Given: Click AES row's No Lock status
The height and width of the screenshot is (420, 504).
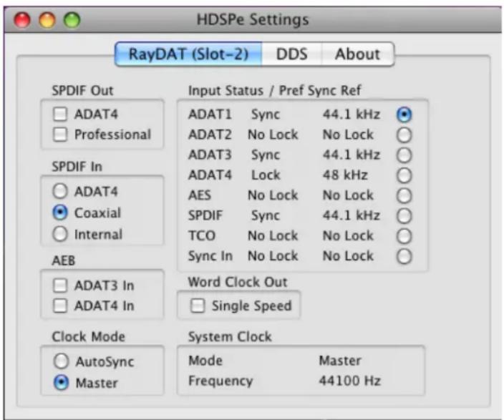Looking at the screenshot, I should click(273, 195).
